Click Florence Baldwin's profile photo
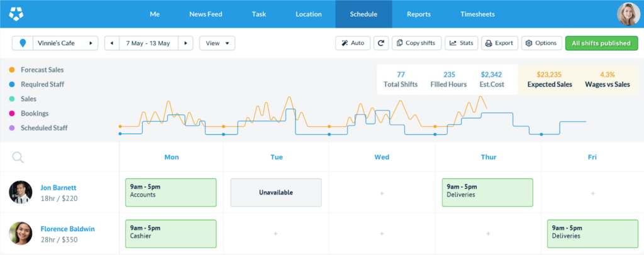Viewport: 644px width, 255px height. 21,233
